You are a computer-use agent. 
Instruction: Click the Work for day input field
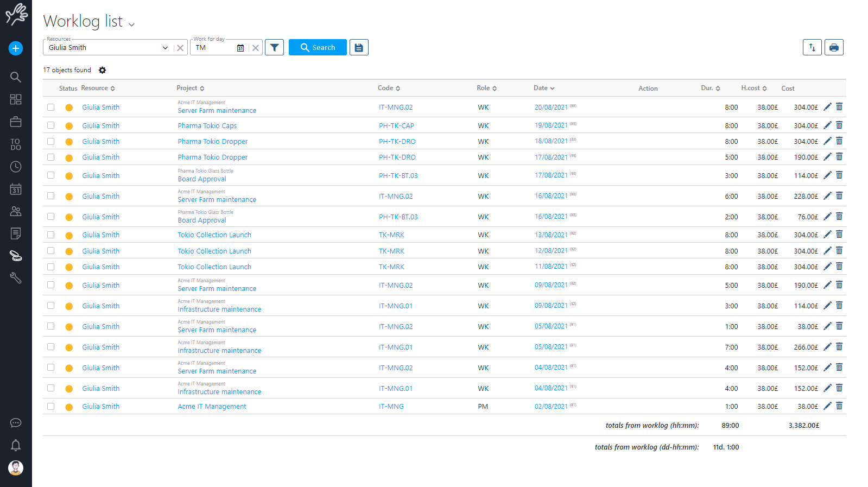click(214, 48)
